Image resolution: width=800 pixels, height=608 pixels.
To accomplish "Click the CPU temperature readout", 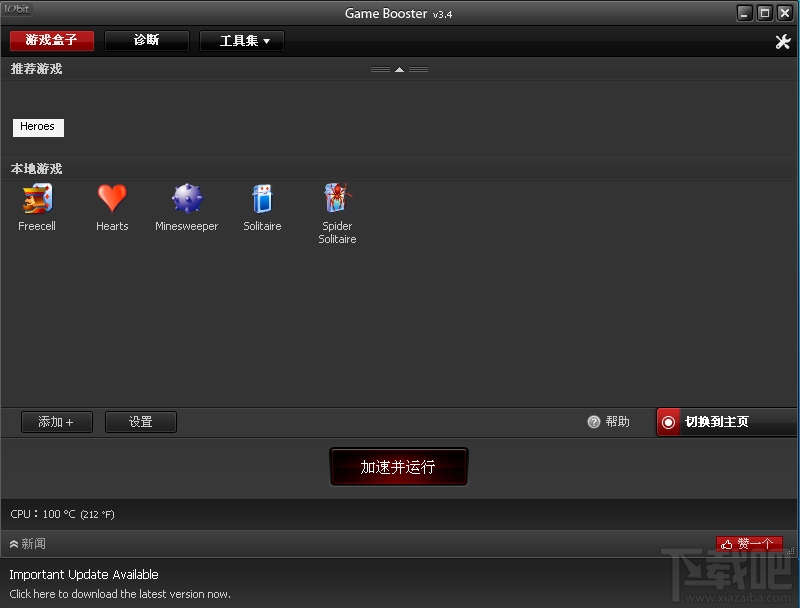I will tap(62, 514).
